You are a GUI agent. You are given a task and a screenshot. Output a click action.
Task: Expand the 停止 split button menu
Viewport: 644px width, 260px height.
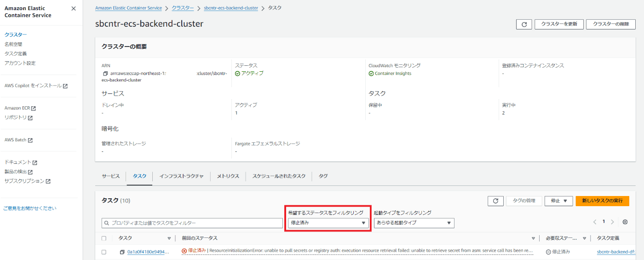pos(559,201)
